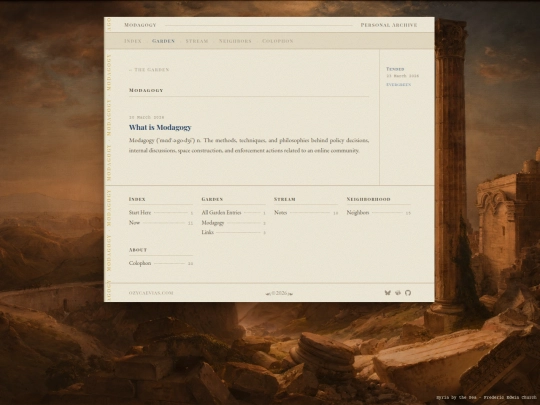Screen dimensions: 540x405
Task: Open 'Modagogy' under Garden footer list
Action: (213, 223)
